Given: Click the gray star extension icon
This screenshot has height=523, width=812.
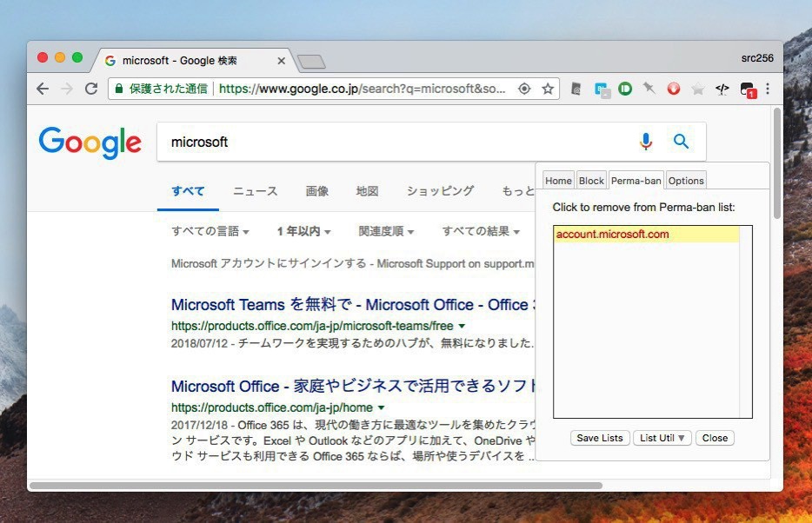Looking at the screenshot, I should coord(697,89).
